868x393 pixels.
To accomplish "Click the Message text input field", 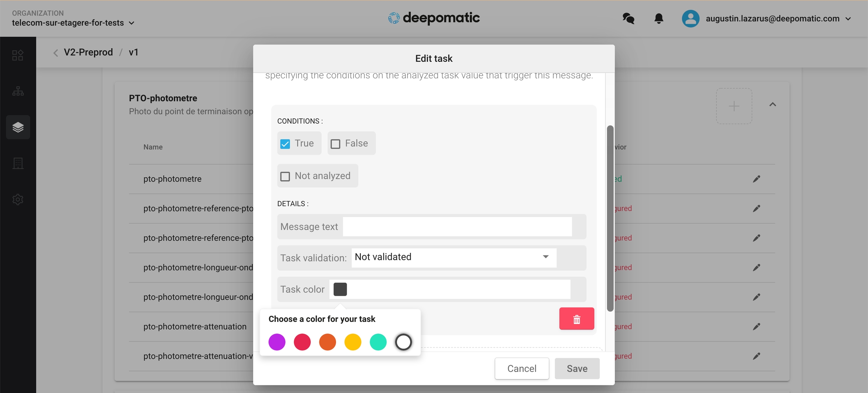I will point(457,227).
